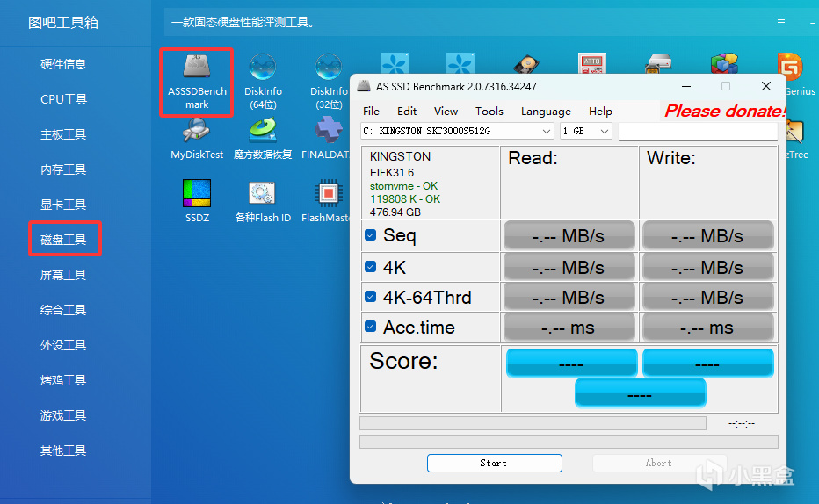Click the read Score blue box
The image size is (819, 504).
[x=571, y=363]
